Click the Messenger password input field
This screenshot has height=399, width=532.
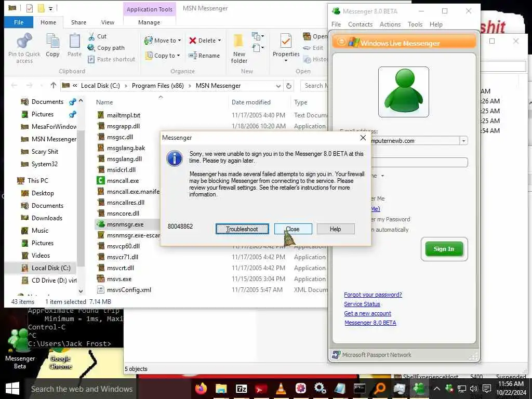(x=419, y=163)
